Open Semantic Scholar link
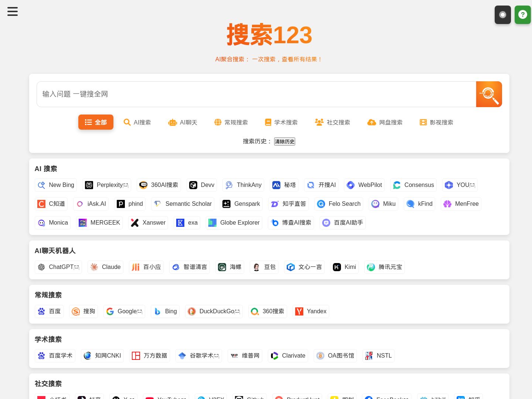Image resolution: width=532 pixels, height=399 pixels. click(x=183, y=204)
